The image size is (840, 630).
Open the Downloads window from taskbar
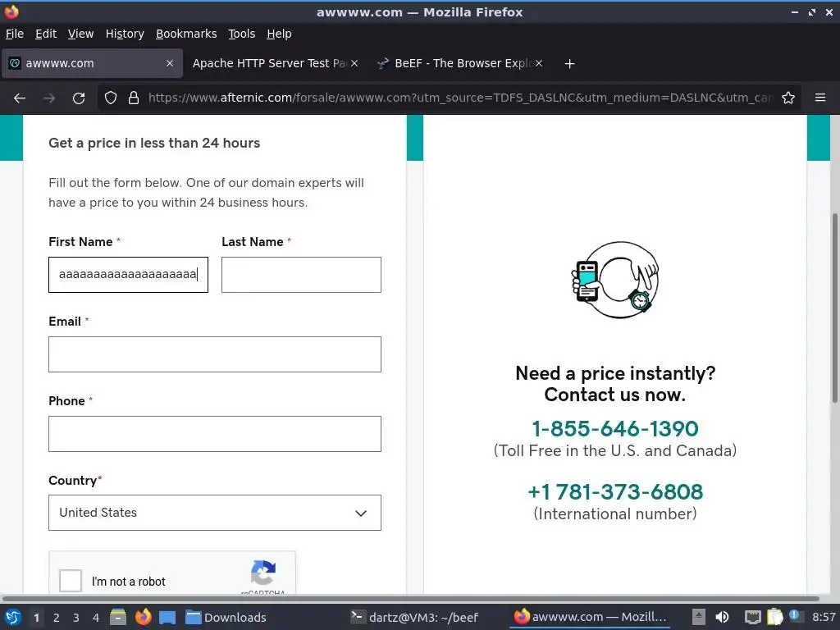point(226,617)
